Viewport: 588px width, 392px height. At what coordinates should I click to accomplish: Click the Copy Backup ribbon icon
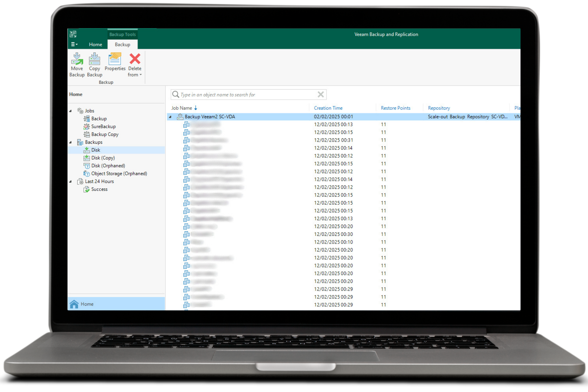coord(94,59)
